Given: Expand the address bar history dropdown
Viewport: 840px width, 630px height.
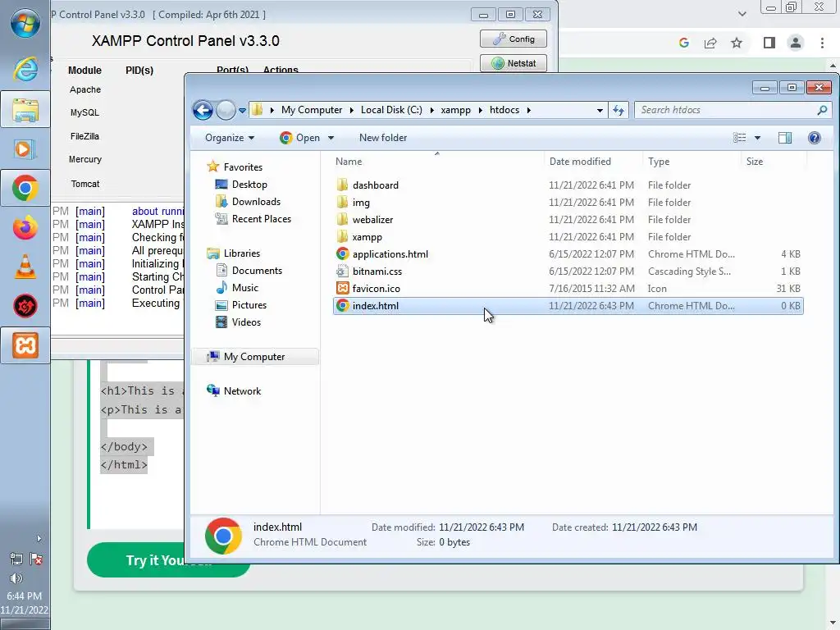Looking at the screenshot, I should pos(600,111).
